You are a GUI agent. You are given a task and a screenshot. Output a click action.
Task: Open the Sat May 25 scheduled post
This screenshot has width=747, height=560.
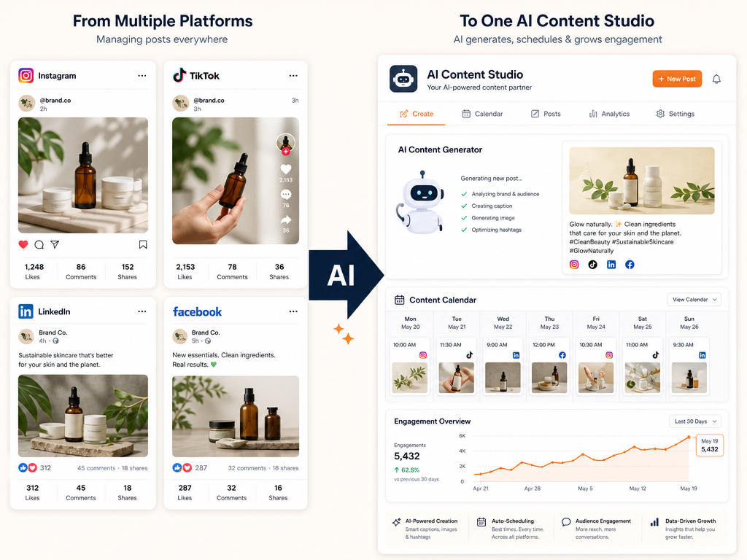pos(642,366)
